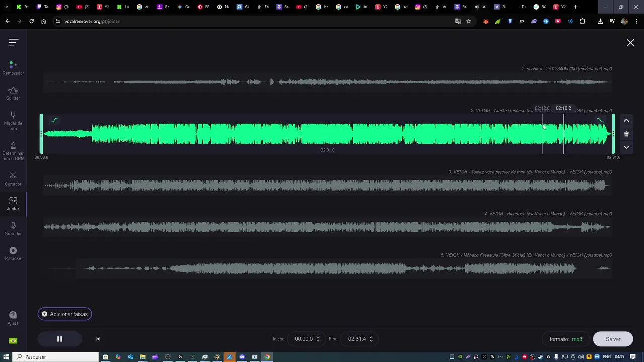Close the joiner with the X icon

click(630, 43)
